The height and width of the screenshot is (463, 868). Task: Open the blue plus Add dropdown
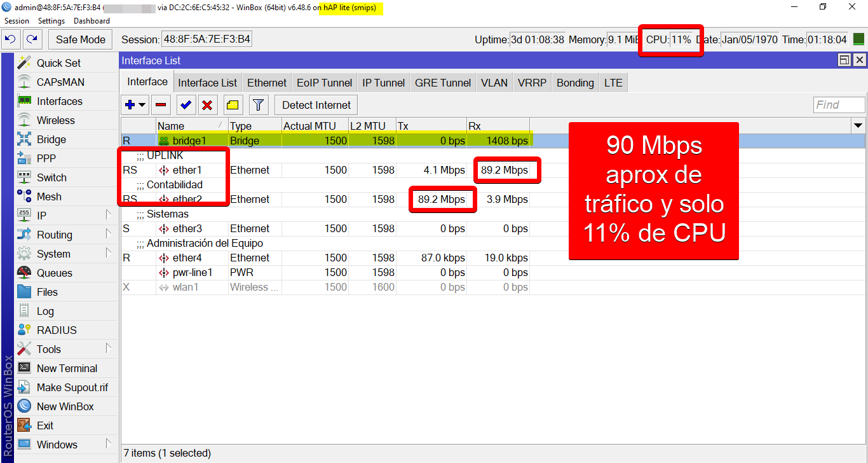pyautogui.click(x=135, y=105)
